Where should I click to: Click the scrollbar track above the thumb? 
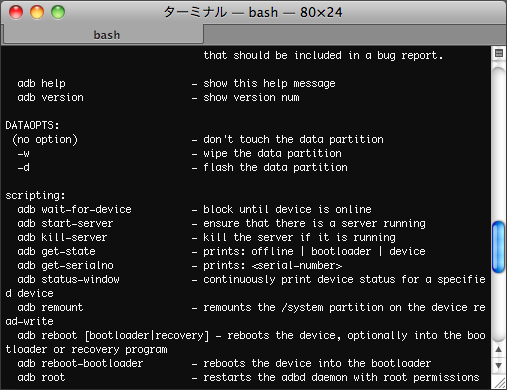499,143
